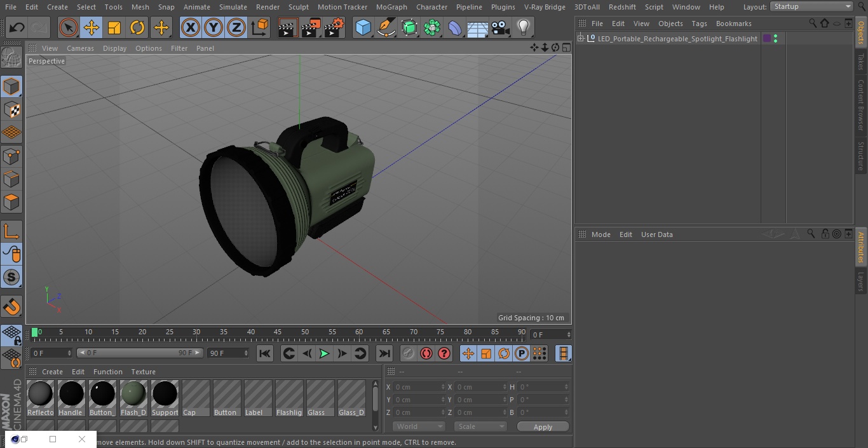Viewport: 868px width, 448px height.
Task: Toggle Z axis lock
Action: (x=236, y=27)
